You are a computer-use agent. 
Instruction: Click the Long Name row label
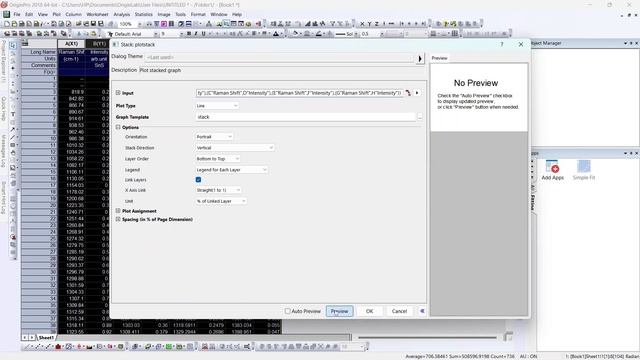point(42,52)
